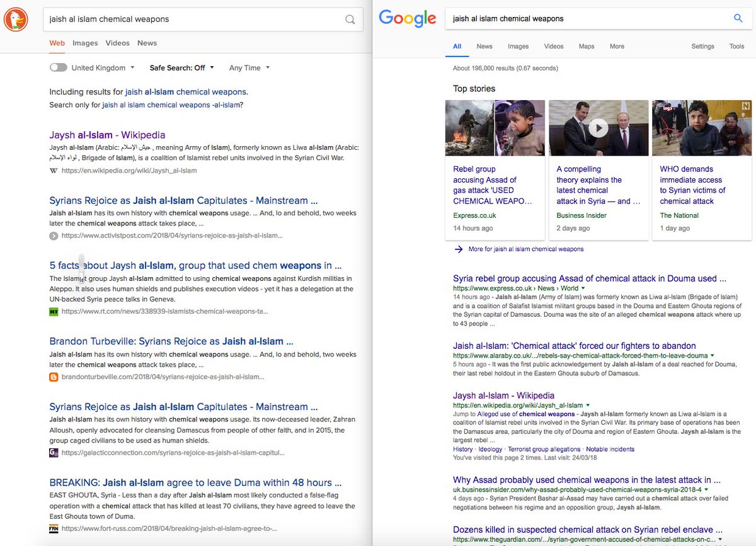Image resolution: width=756 pixels, height=546 pixels.
Task: Click the activistpost.com grey arrow favicon
Action: pos(54,236)
